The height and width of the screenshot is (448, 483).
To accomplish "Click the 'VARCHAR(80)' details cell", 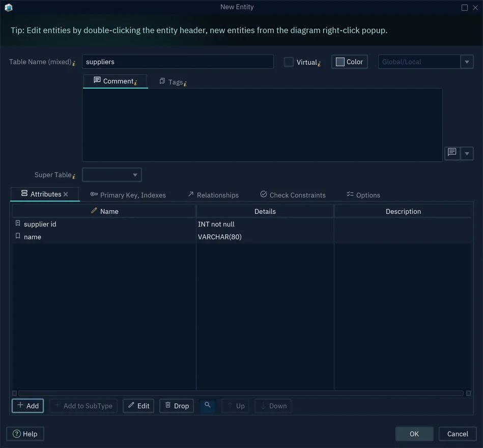I will point(265,237).
